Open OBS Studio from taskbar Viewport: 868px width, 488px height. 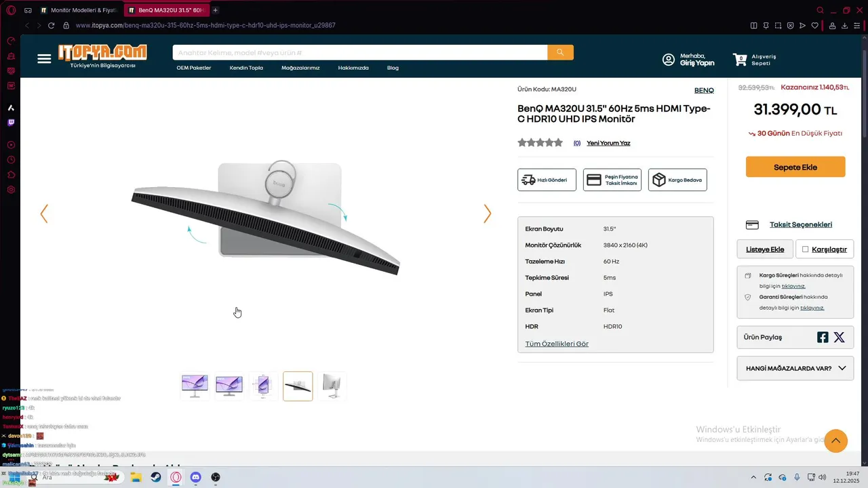[216, 477]
